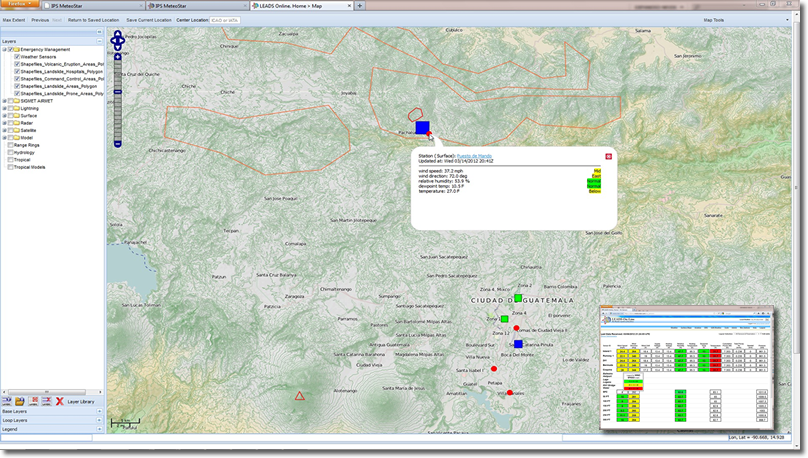The width and height of the screenshot is (808, 458).
Task: Toggle the Shapefiles_Command_Control_Areas checkbox
Action: coord(17,79)
